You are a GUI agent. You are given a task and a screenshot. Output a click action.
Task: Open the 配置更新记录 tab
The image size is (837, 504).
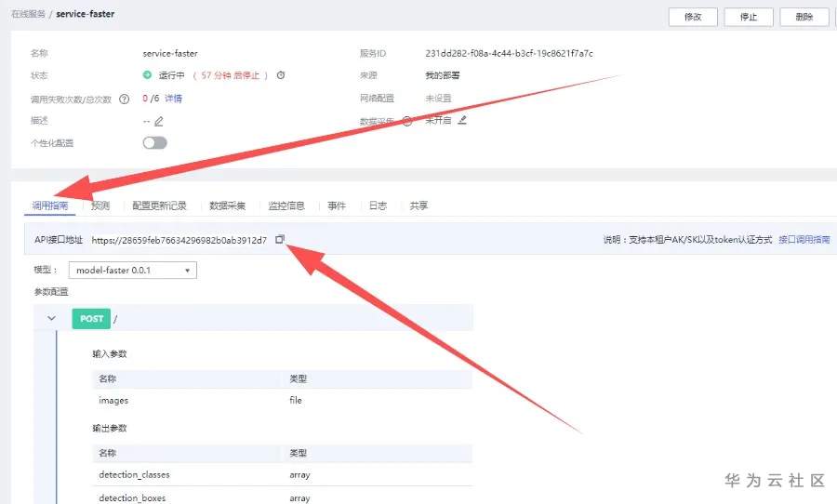point(159,206)
